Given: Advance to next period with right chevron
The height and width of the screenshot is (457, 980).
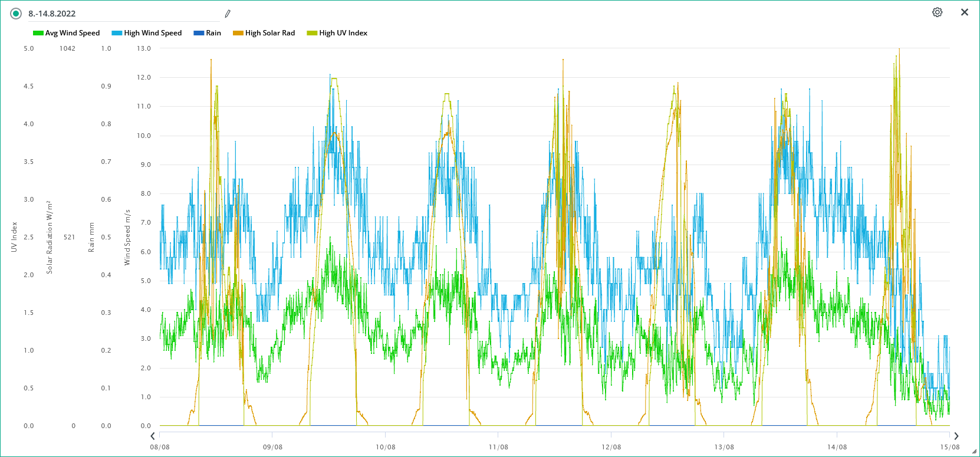Looking at the screenshot, I should (956, 436).
